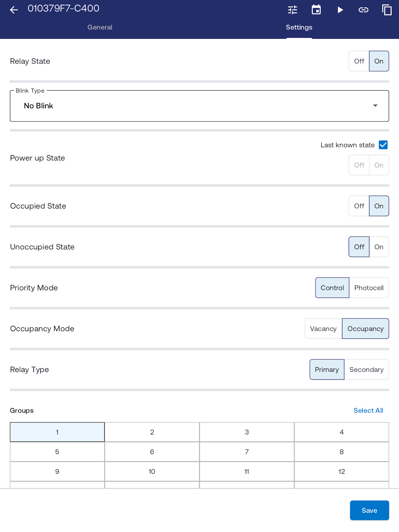Click the Blink Type dropdown arrow
The width and height of the screenshot is (399, 532).
pyautogui.click(x=375, y=106)
